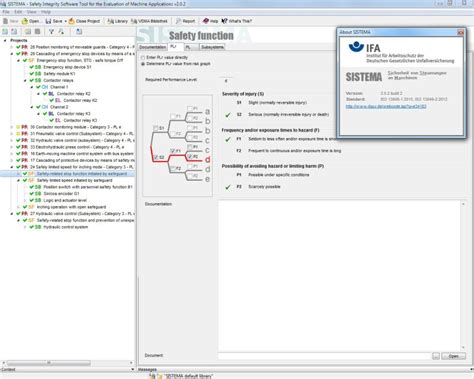The width and height of the screenshot is (474, 379).
Task: Expand project 28 Position monitoring of moveable guards
Action: click(x=12, y=47)
